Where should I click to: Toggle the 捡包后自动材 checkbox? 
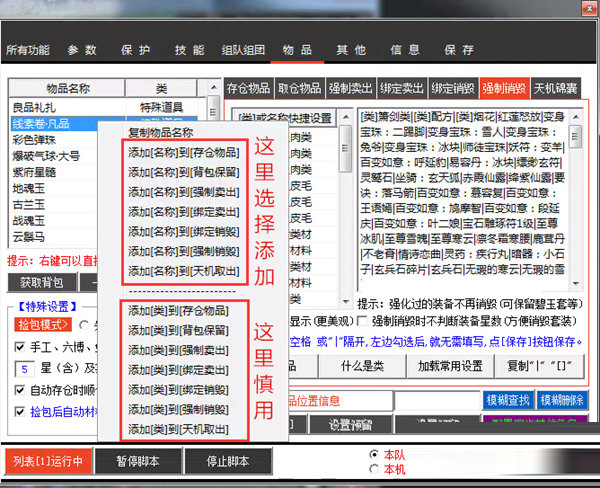(19, 411)
